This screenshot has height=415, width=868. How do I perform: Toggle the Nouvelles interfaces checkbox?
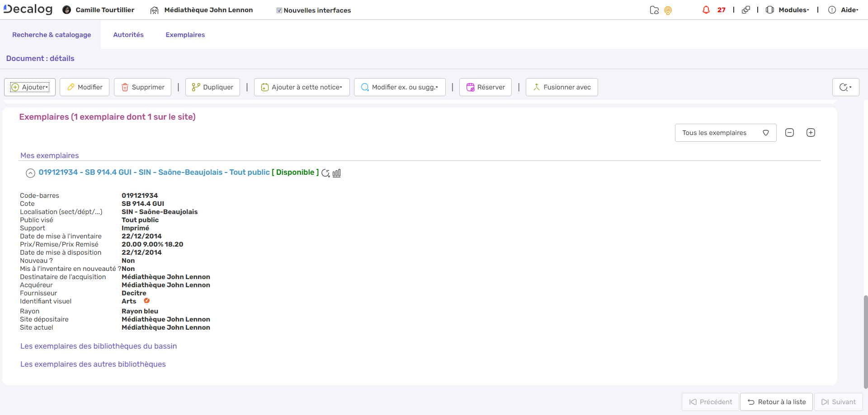(x=279, y=10)
